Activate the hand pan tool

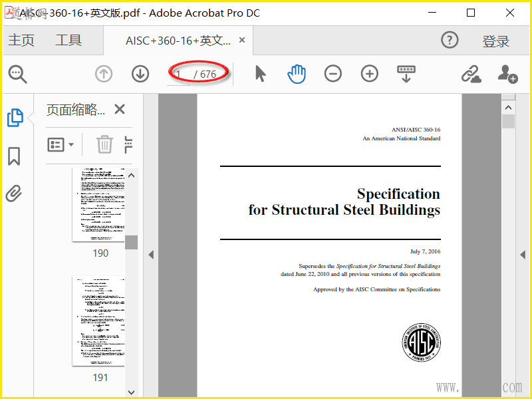coord(297,74)
